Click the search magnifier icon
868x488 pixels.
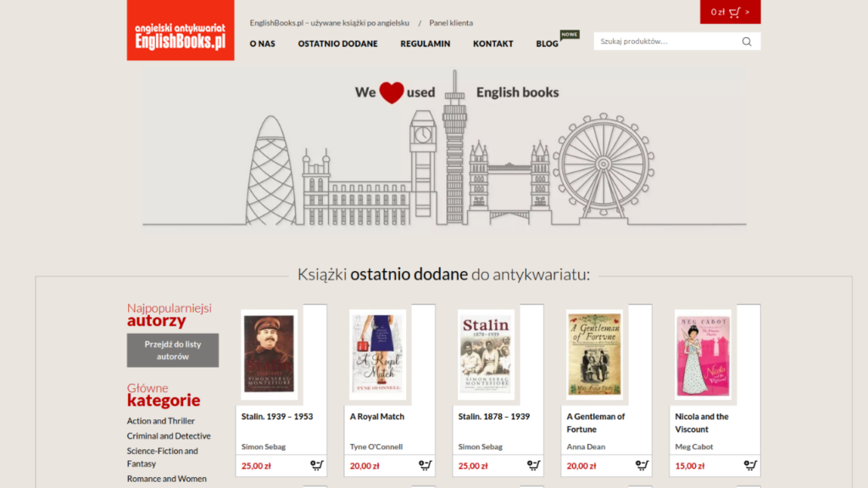tap(746, 42)
